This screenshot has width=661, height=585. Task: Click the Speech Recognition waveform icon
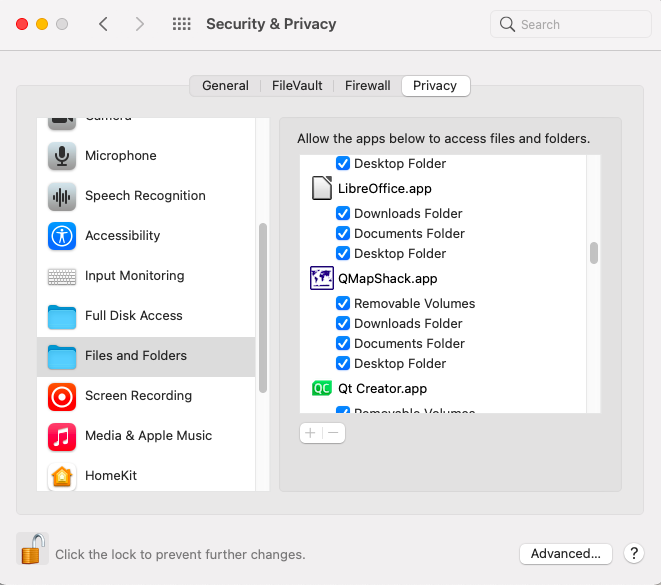[62, 196]
